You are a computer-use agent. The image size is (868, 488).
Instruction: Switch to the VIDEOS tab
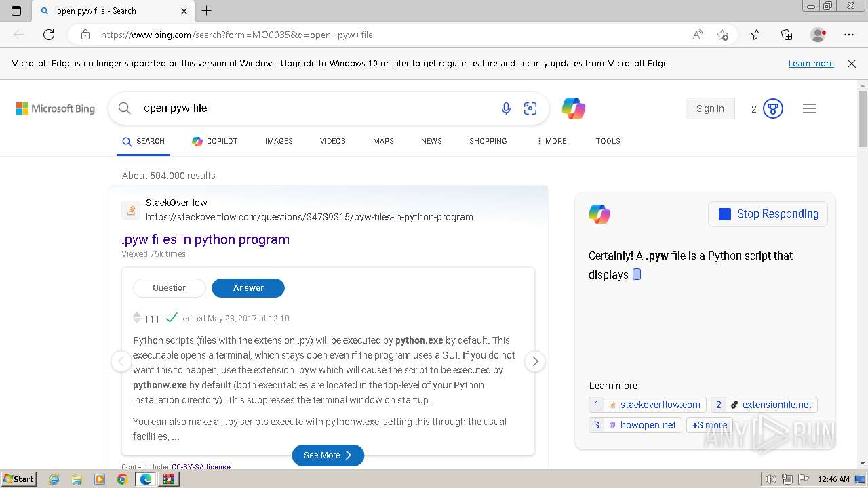(x=333, y=141)
